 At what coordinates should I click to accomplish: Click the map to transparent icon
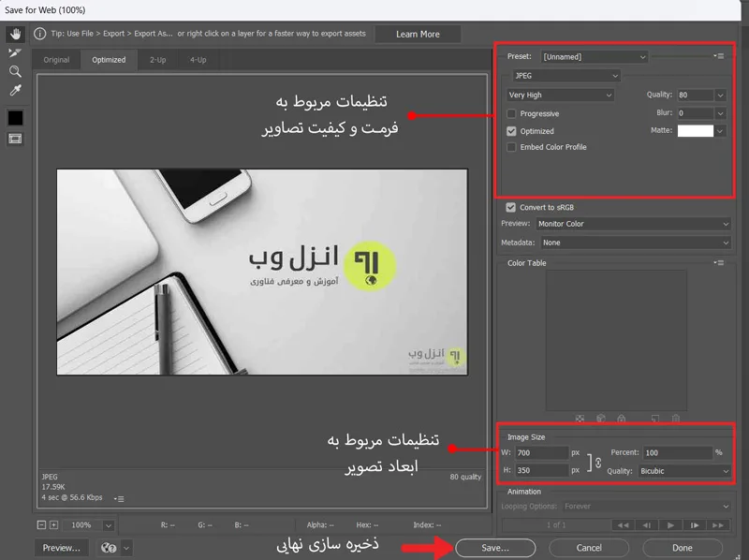[x=580, y=418]
